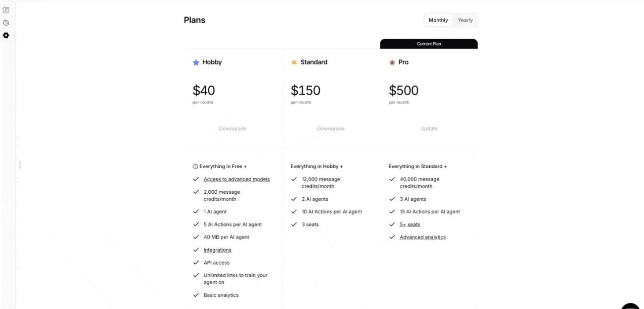Click the Current Plan badge above Pro
The height and width of the screenshot is (309, 644).
tap(429, 44)
